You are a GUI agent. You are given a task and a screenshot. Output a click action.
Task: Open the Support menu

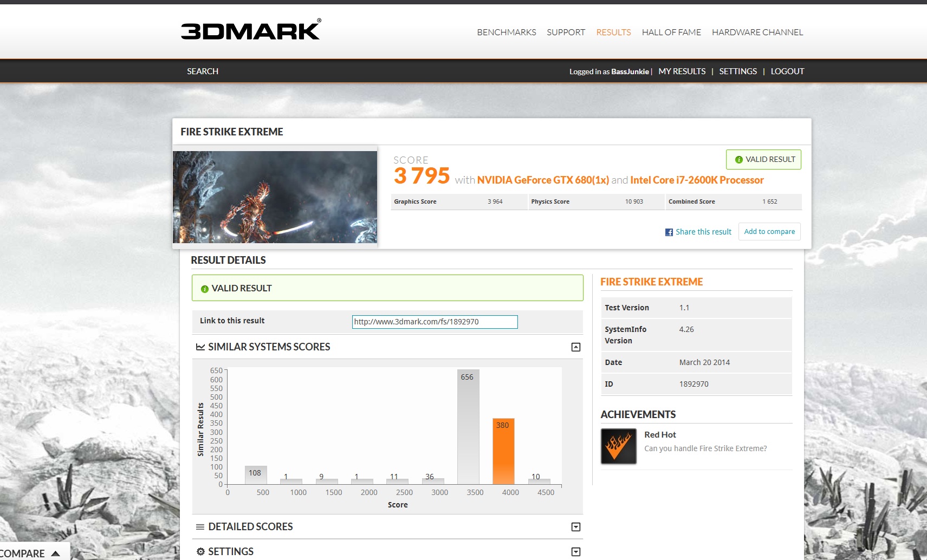click(x=566, y=32)
